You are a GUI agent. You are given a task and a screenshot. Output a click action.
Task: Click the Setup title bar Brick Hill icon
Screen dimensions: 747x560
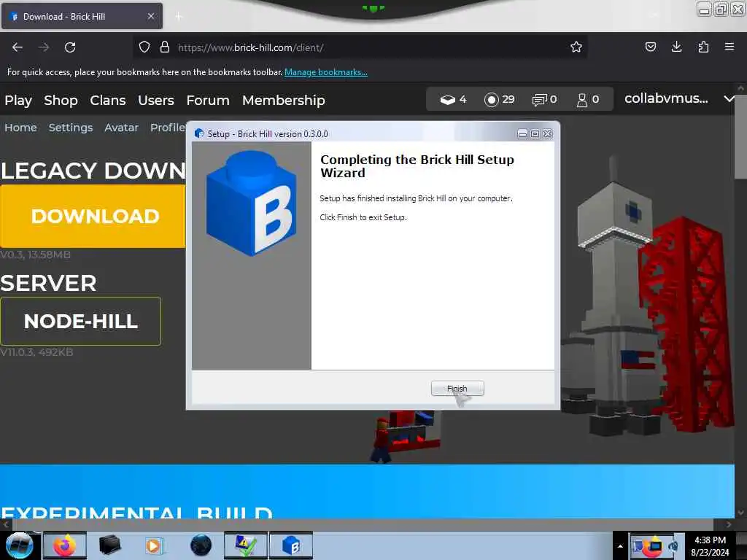[198, 134]
